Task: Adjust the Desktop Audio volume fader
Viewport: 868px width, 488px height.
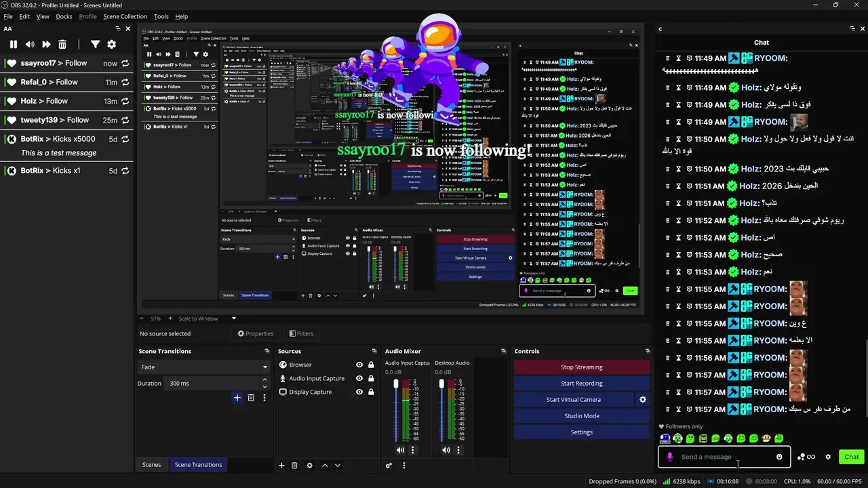Action: [441, 384]
